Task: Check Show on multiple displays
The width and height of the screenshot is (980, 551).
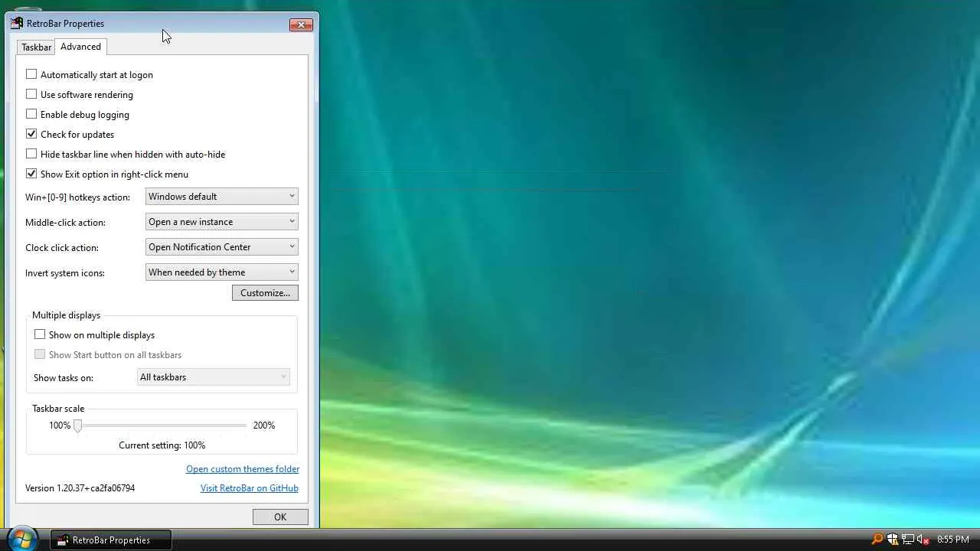Action: pos(40,334)
